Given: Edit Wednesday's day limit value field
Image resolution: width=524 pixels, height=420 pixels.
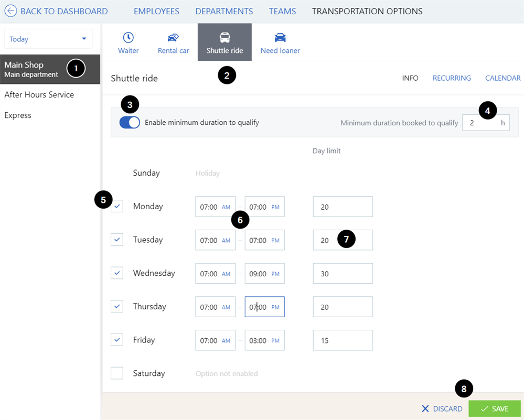Looking at the screenshot, I should (343, 273).
